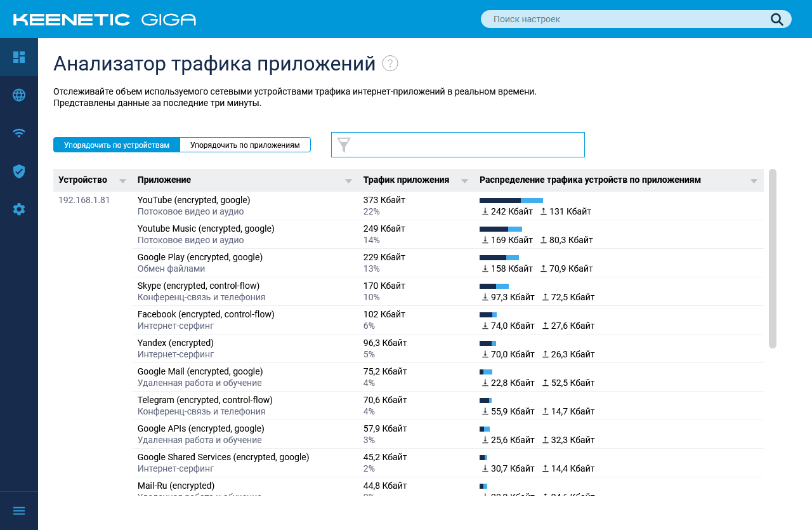Focus the filter text input field
This screenshot has height=530, width=812.
pos(458,145)
